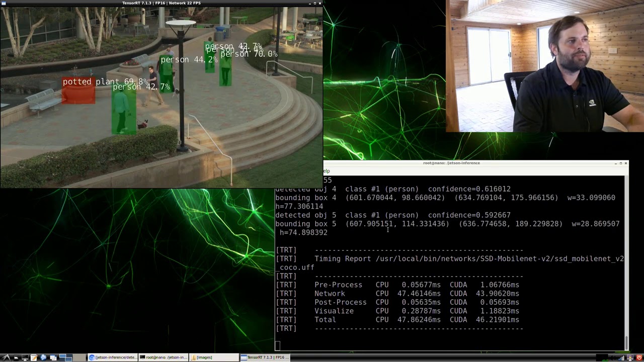The image size is (644, 362).
Task: Click the red power button in the tray
Action: point(639,357)
